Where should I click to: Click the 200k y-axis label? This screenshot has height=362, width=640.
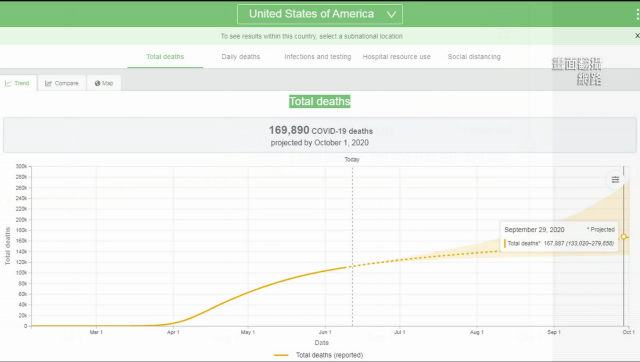pos(21,220)
